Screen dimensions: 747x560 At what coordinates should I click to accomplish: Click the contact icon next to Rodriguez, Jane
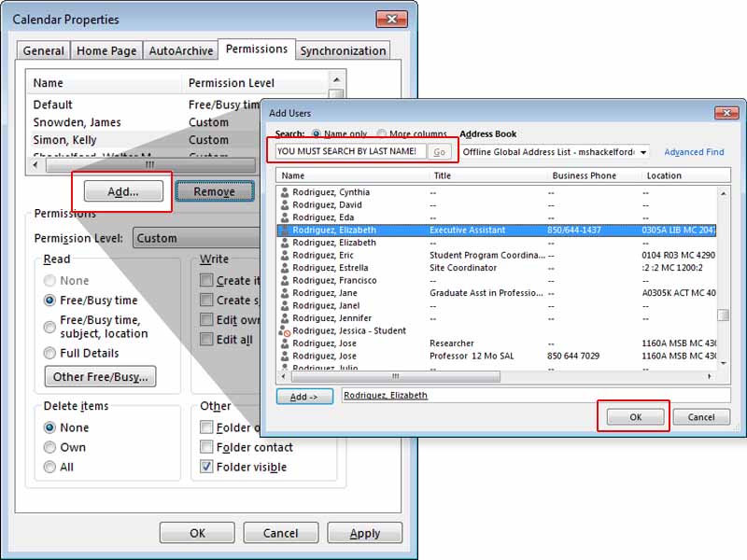[x=286, y=293]
